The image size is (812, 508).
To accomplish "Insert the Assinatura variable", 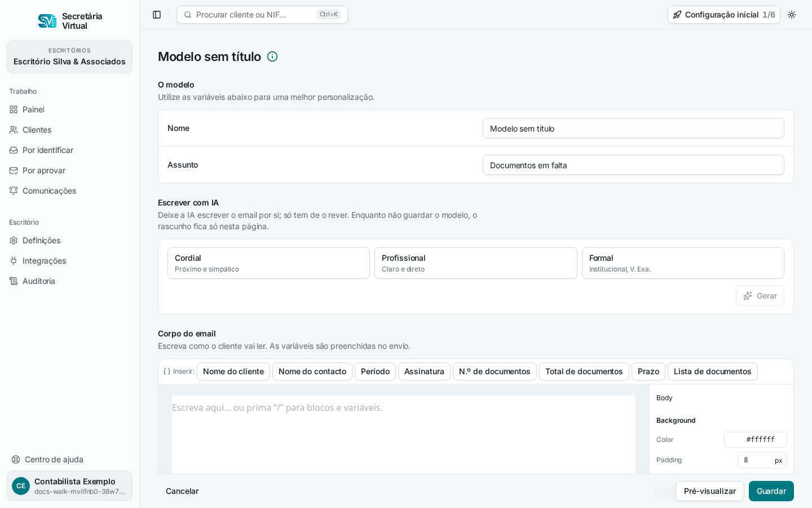I will pos(424,371).
